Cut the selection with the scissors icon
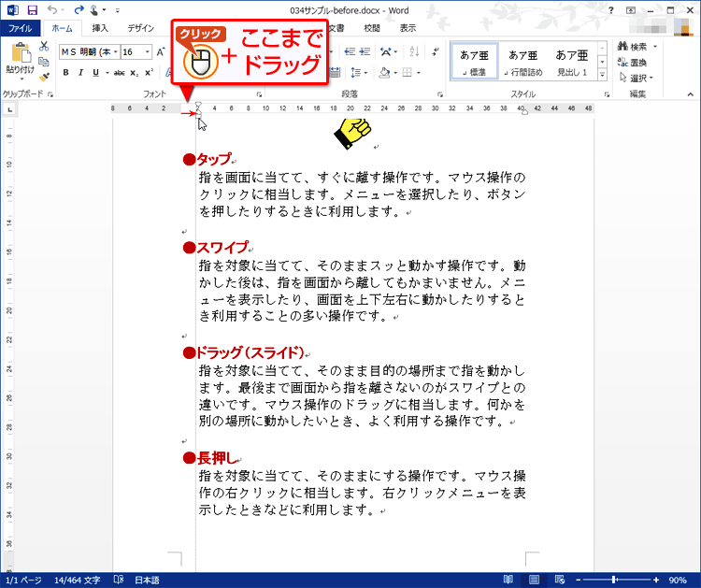This screenshot has width=701, height=588. (x=44, y=46)
